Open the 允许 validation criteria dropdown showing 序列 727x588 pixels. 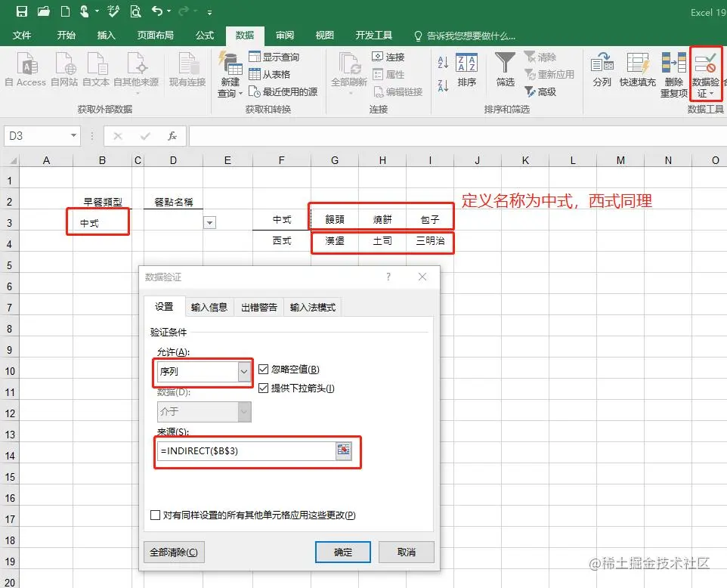tap(244, 373)
